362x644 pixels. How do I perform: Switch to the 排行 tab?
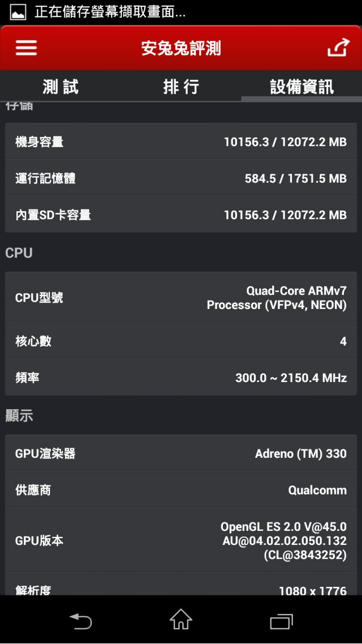(181, 87)
